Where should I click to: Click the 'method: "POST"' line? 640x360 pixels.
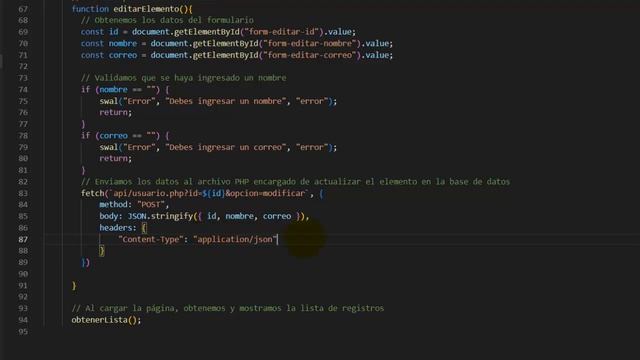click(x=134, y=204)
